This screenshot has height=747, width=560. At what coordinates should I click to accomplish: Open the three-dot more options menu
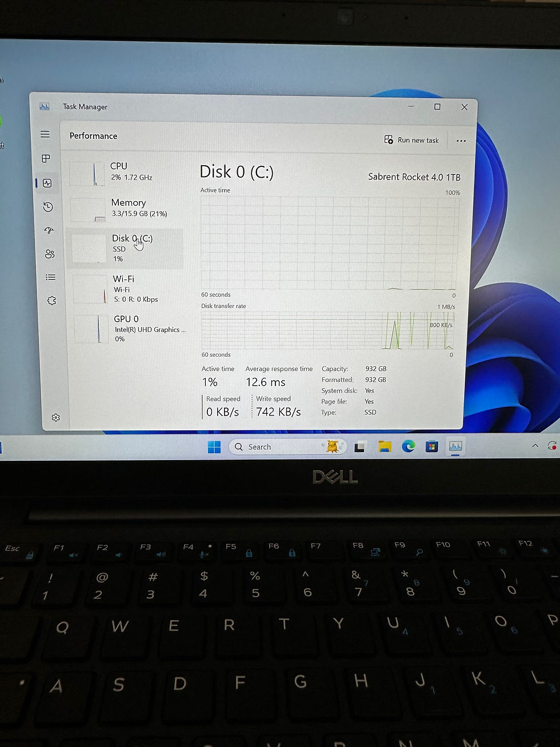(461, 141)
